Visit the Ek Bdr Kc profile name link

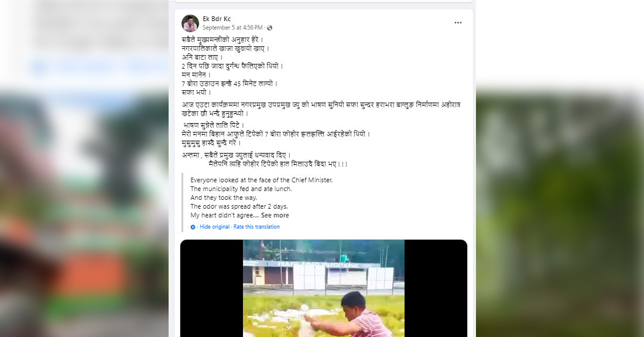[217, 19]
